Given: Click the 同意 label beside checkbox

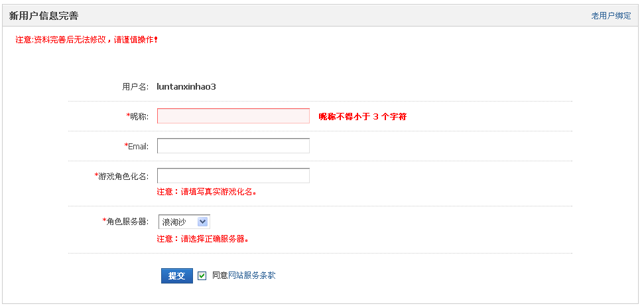Looking at the screenshot, I should 220,275.
